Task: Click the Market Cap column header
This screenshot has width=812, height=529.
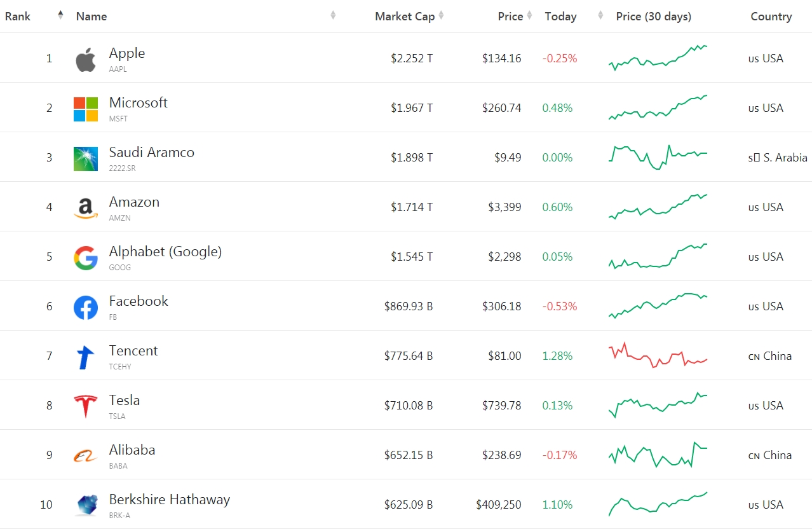Action: point(405,17)
